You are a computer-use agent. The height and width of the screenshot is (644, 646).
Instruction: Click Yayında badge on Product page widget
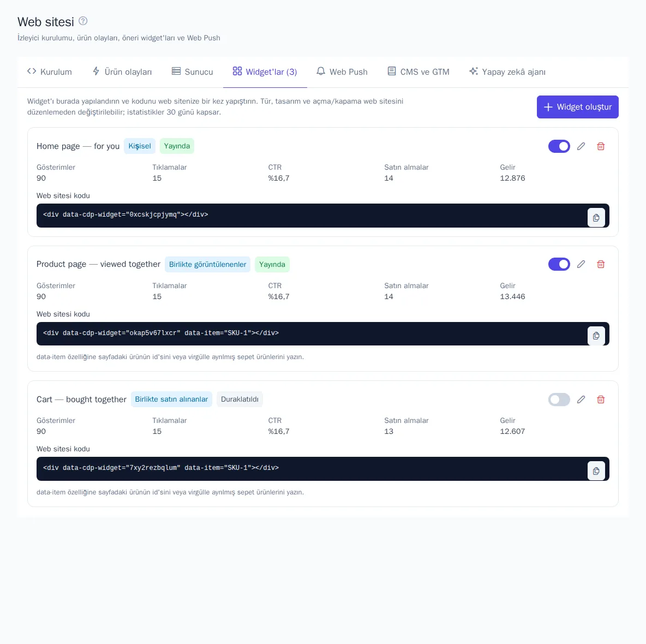(272, 264)
